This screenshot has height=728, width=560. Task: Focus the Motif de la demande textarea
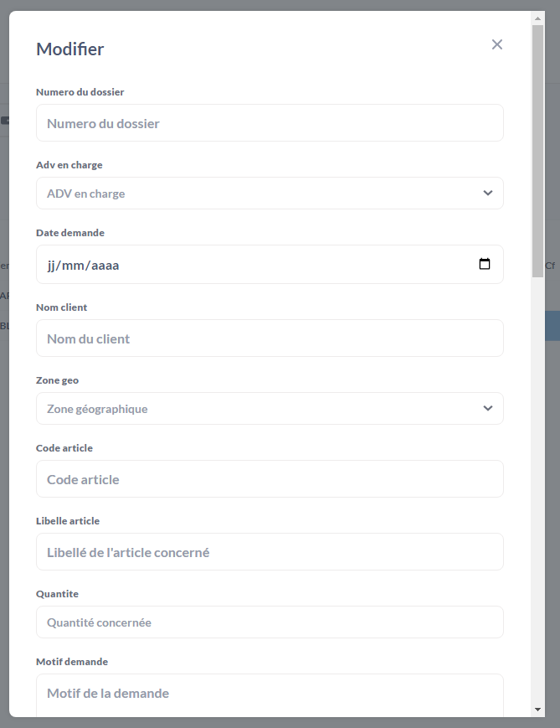click(x=270, y=695)
